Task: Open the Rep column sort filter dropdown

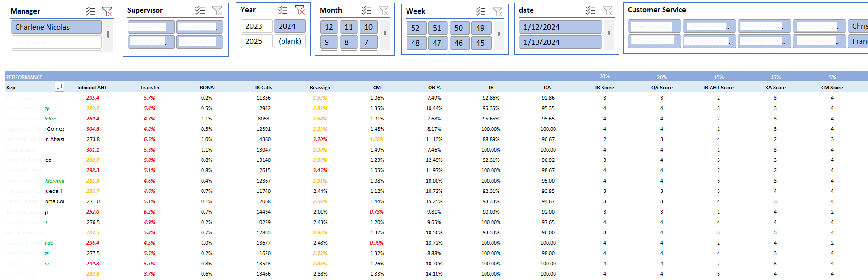Action: (59, 87)
